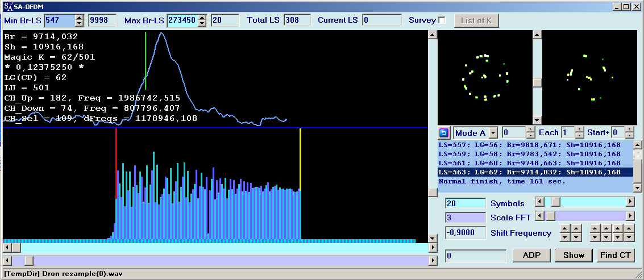Click spectrum panel vertical scrollbar down arrow
Viewport: 644px width, 280px height.
(x=432, y=239)
